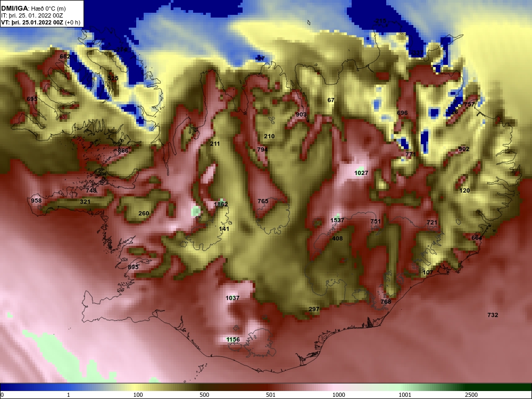This screenshot has width=532, height=399.
Task: Click the 260 map value
Action: (x=144, y=213)
